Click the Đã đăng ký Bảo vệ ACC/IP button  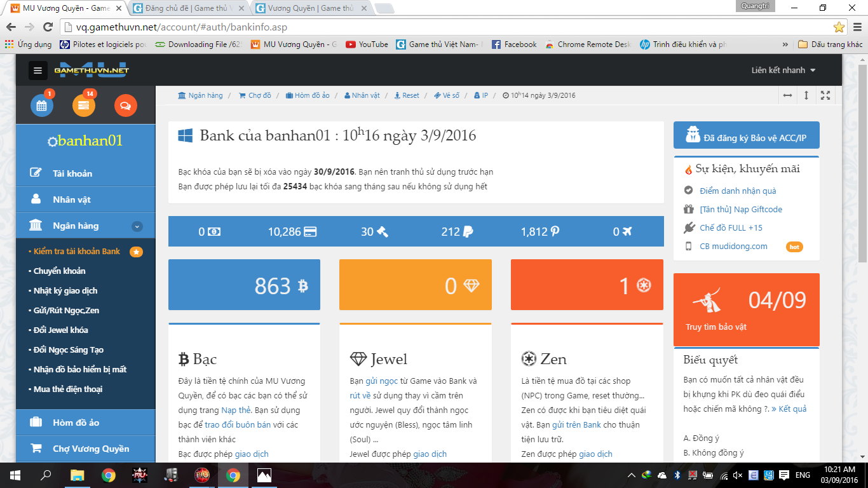(746, 135)
